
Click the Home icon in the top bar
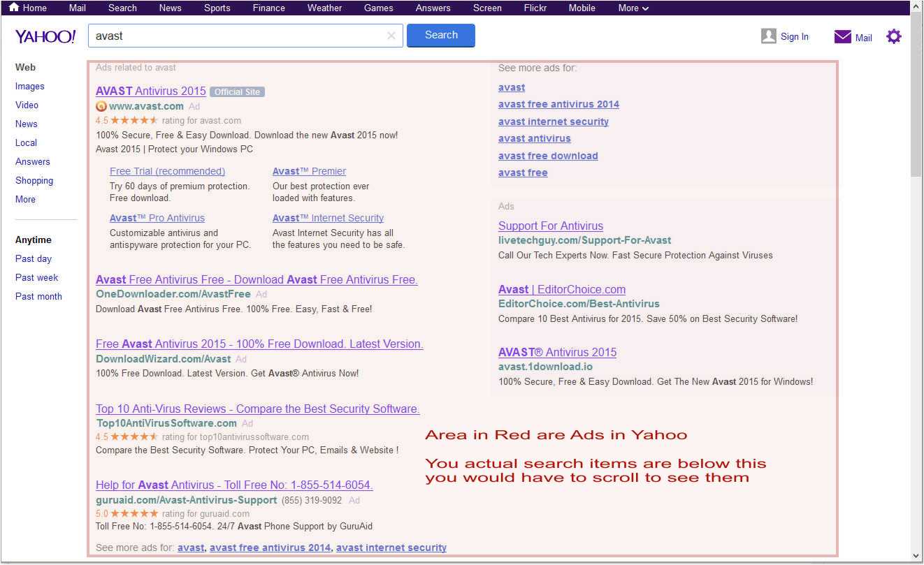click(x=14, y=8)
